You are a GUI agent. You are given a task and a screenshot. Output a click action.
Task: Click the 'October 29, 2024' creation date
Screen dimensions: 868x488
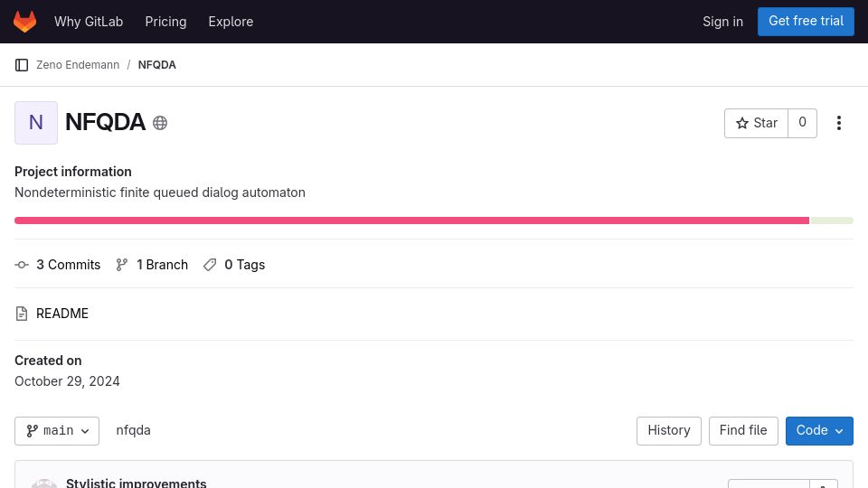(x=67, y=381)
